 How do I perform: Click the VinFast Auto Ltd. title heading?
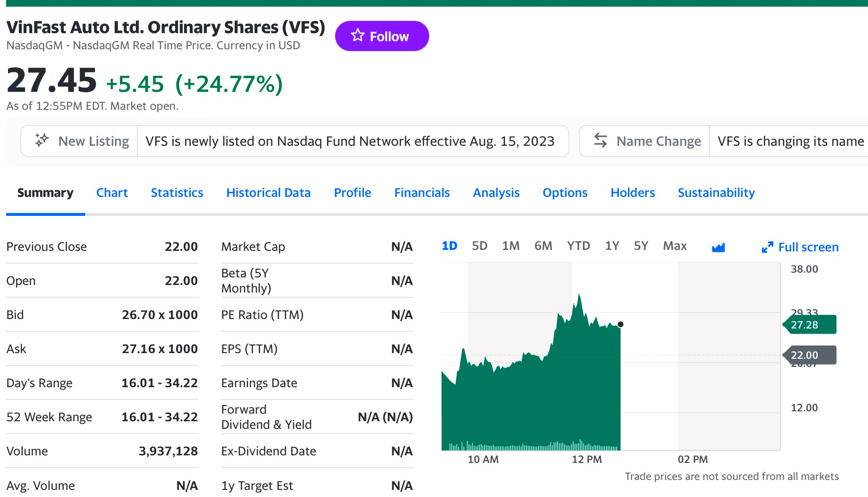point(166,27)
